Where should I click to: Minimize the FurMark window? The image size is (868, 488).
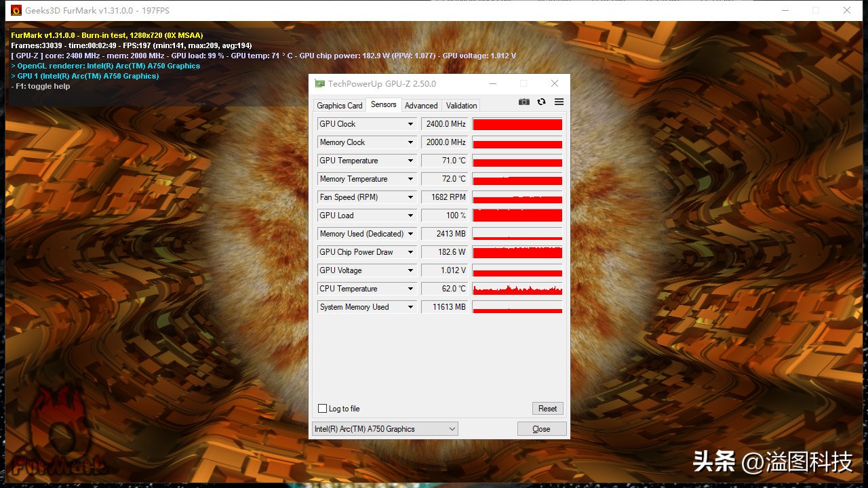(x=785, y=10)
